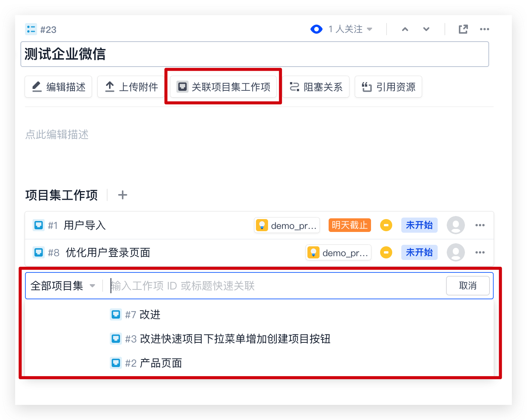
Task: Click demo_pr… project tag in 用户导入 row
Action: click(287, 225)
